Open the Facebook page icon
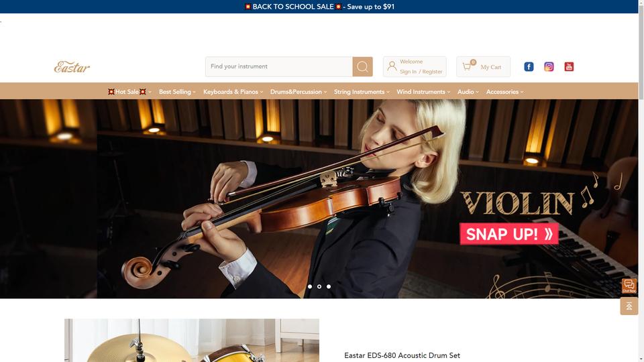The width and height of the screenshot is (644, 362). tap(529, 66)
